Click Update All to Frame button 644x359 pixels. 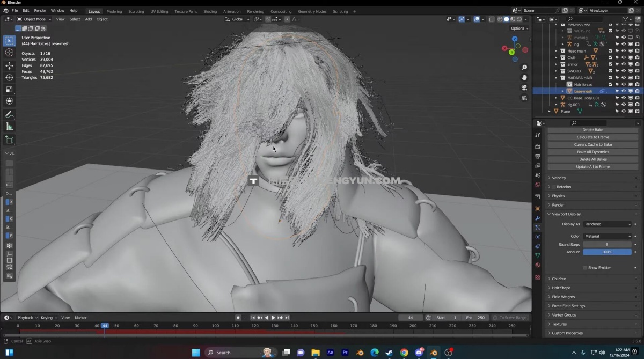coord(592,167)
